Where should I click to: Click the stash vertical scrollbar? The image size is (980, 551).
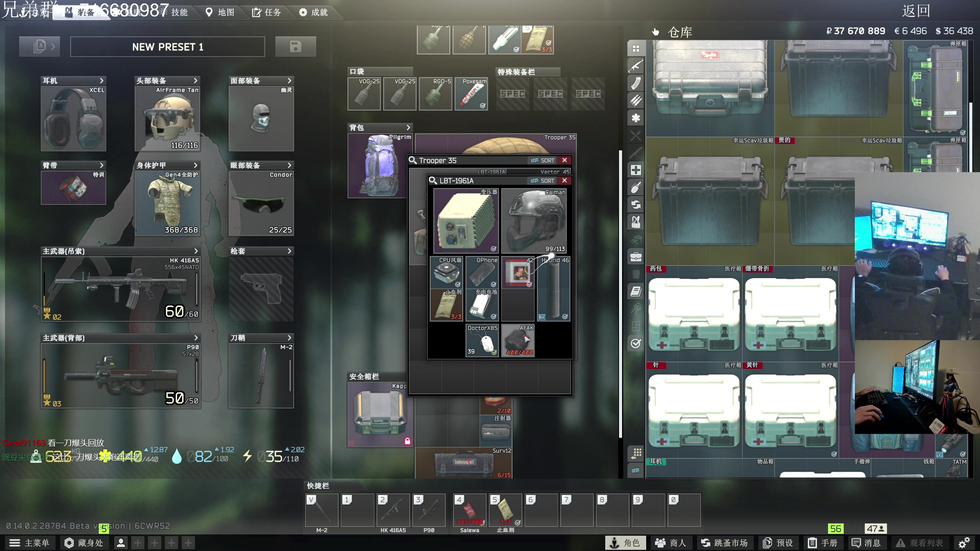(x=971, y=138)
